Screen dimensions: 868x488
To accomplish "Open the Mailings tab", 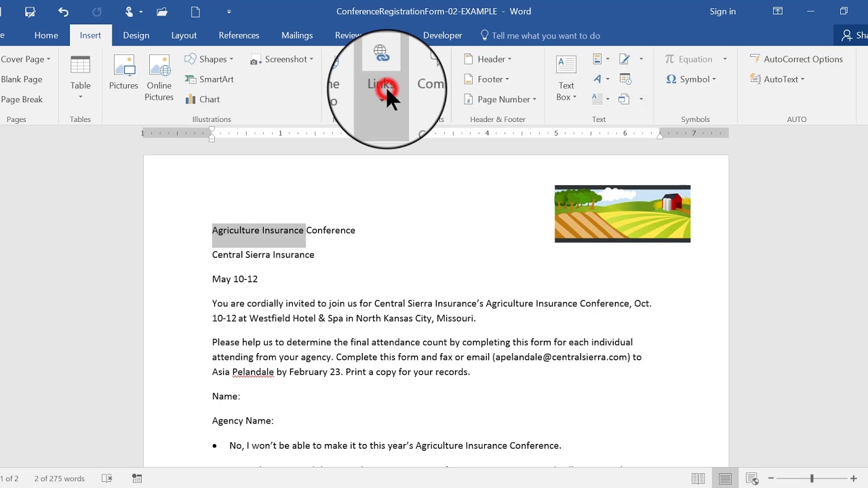I will click(297, 35).
